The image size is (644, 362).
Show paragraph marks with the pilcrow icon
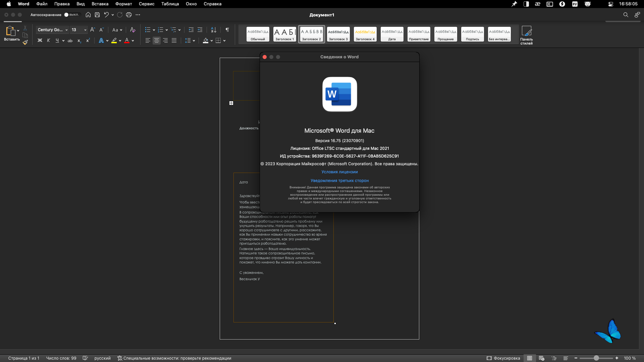click(x=227, y=30)
